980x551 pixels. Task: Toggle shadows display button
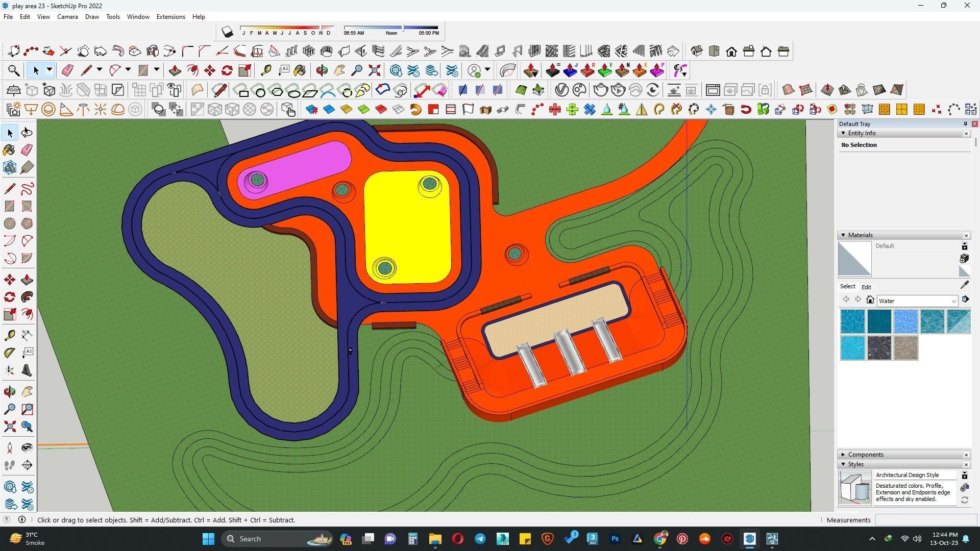[227, 32]
